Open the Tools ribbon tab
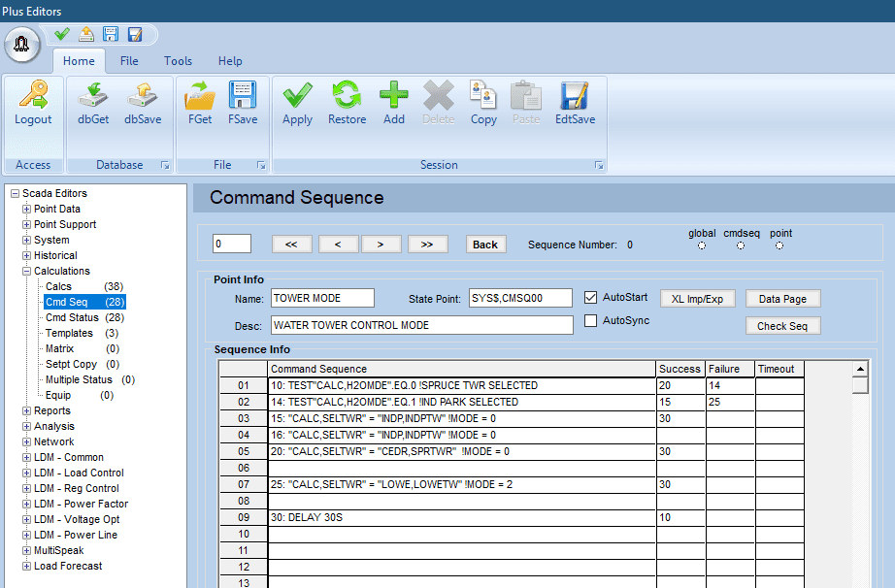This screenshot has width=895, height=588. click(178, 61)
